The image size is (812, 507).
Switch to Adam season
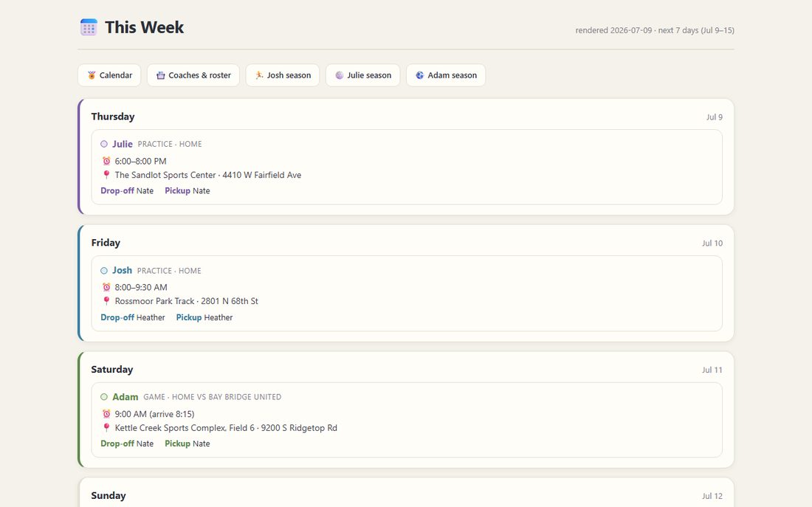[446, 75]
